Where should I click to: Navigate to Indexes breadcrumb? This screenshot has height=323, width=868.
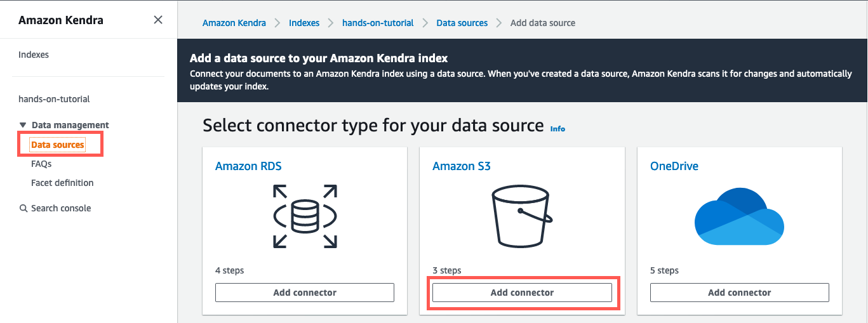[304, 23]
